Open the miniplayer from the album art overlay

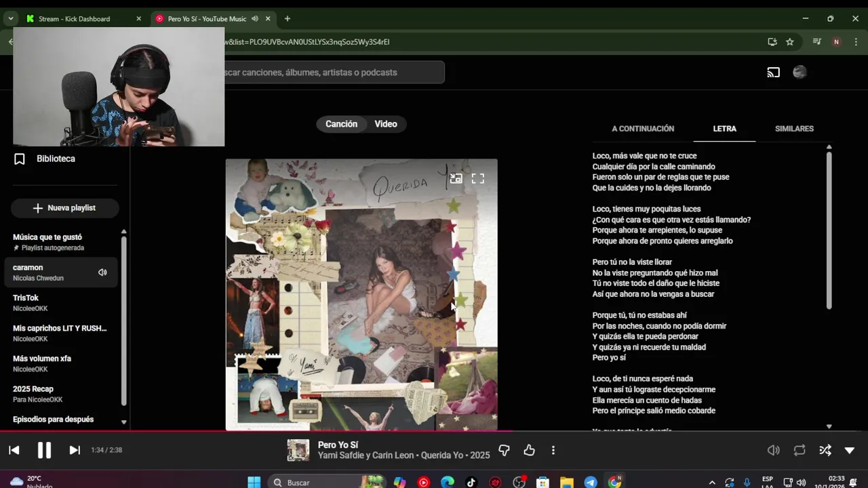click(456, 179)
